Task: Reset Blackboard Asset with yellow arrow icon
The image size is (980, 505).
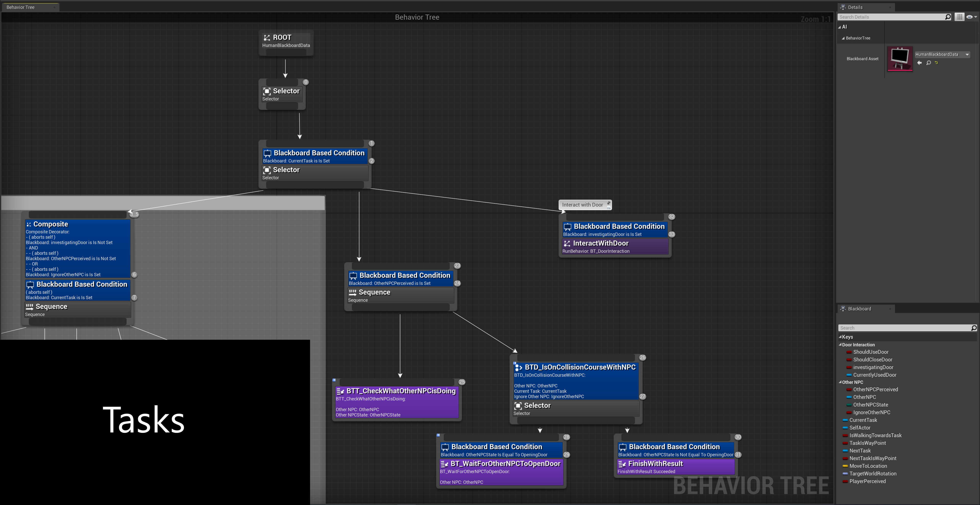Action: point(936,63)
